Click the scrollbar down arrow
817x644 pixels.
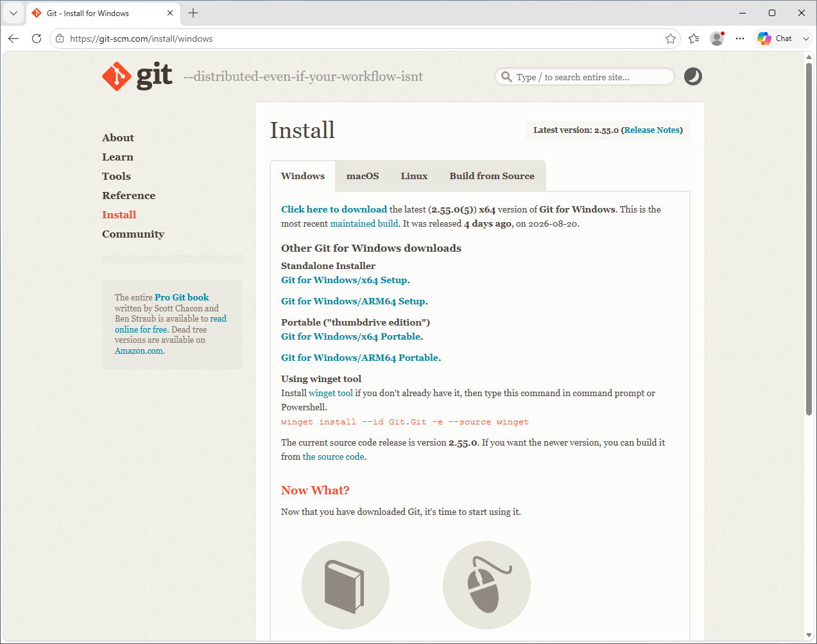pos(809,635)
